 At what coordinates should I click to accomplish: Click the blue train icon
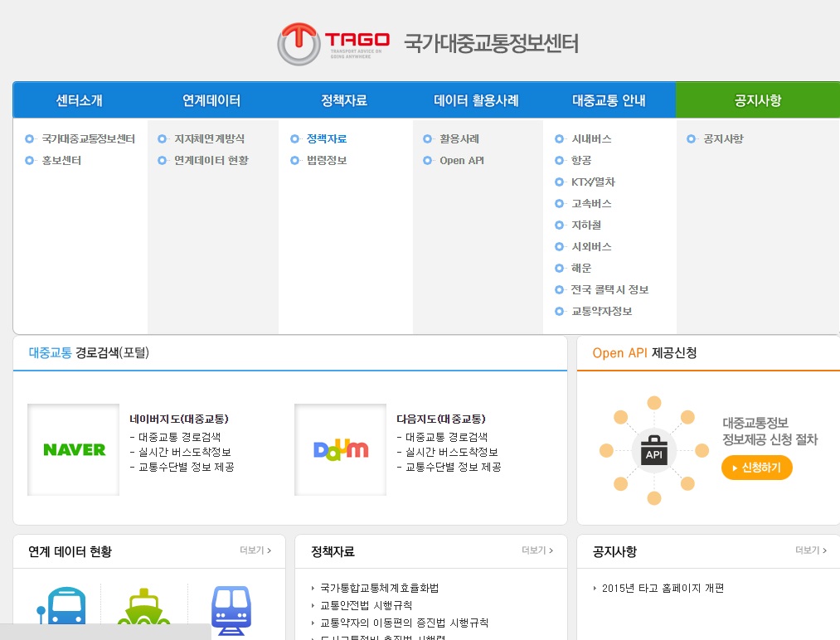pyautogui.click(x=231, y=610)
